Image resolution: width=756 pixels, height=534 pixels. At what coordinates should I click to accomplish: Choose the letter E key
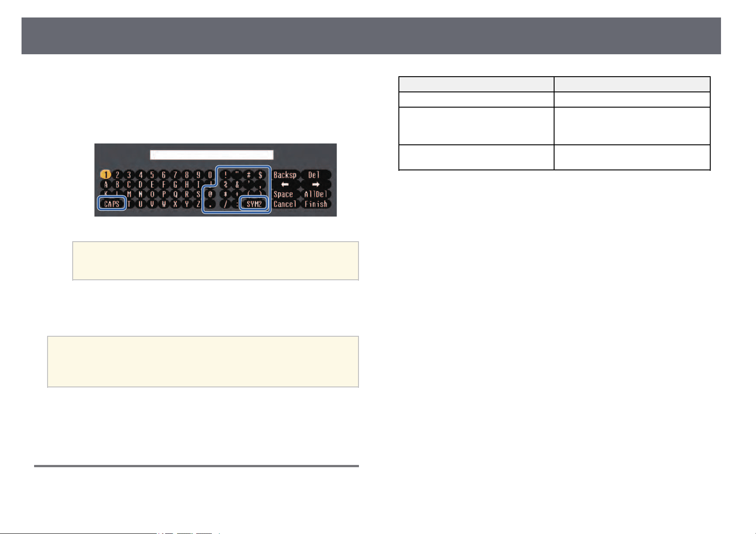pos(152,184)
